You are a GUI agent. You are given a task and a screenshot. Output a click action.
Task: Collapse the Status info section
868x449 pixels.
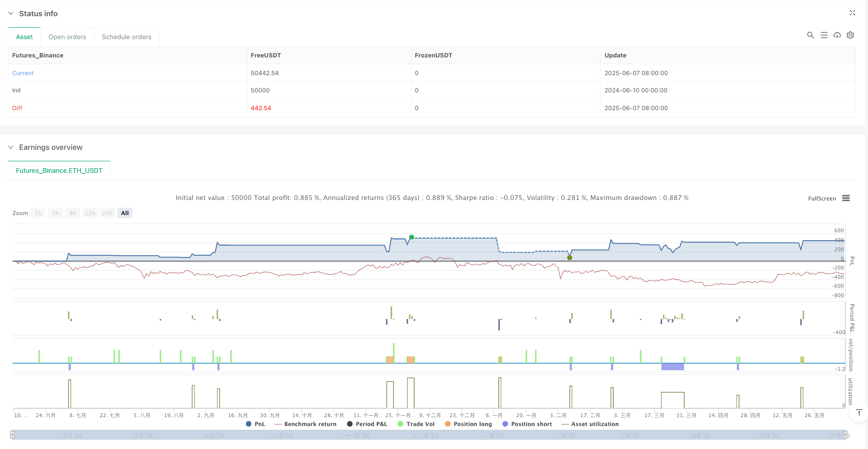tap(10, 14)
